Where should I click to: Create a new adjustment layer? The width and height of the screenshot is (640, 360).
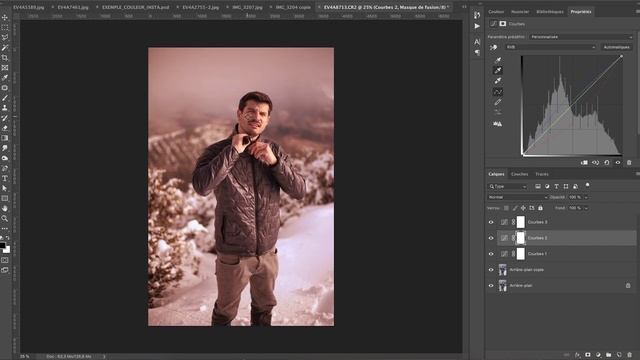[x=598, y=355]
